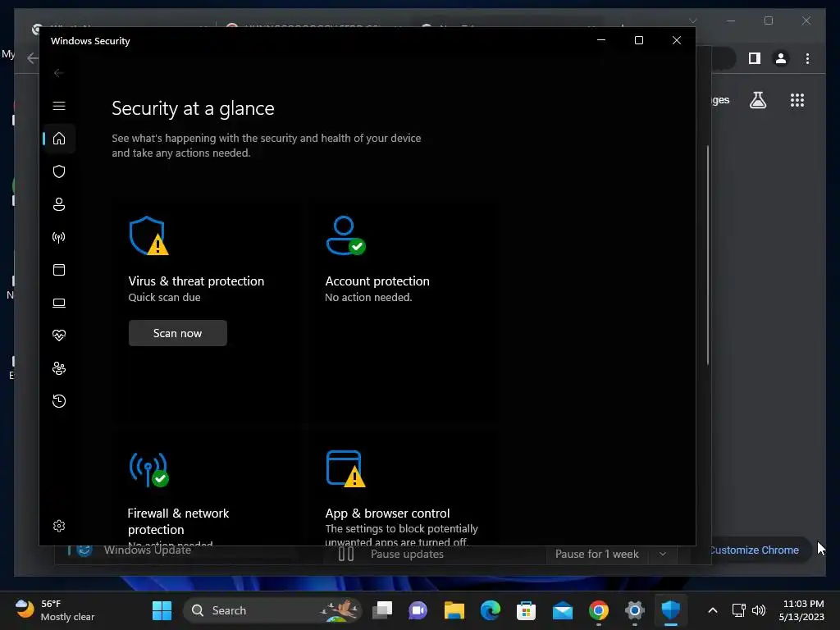
Task: Open Protection history clock icon in sidebar
Action: click(59, 401)
